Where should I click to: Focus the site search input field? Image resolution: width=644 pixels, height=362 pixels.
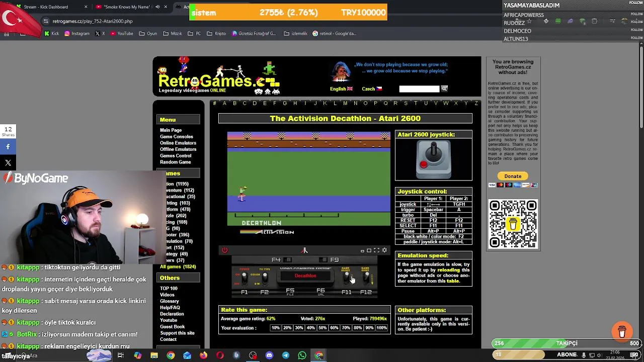click(419, 89)
